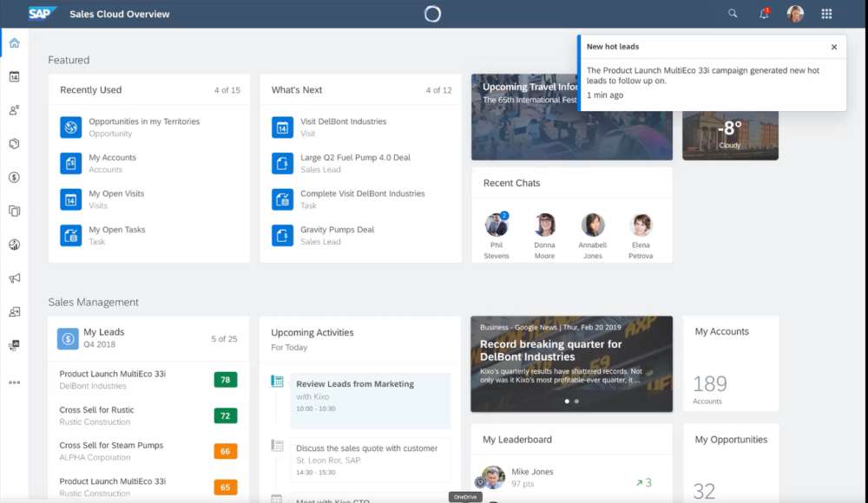This screenshot has height=503, width=868.
Task: Click the search magnifier in the header
Action: coord(733,13)
